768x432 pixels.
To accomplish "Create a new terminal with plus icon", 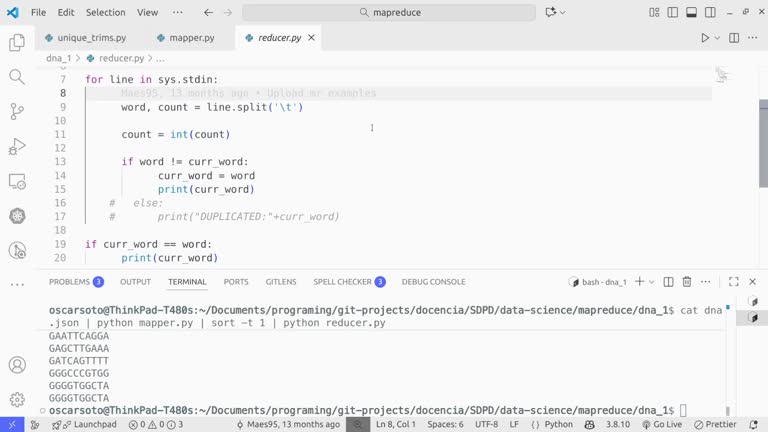I will (x=640, y=282).
